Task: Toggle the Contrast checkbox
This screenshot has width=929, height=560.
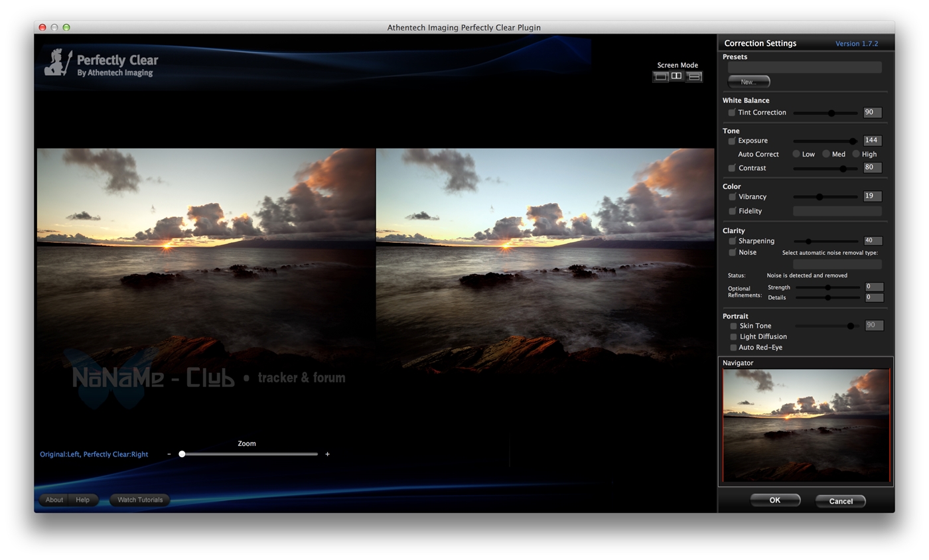Action: pos(732,169)
